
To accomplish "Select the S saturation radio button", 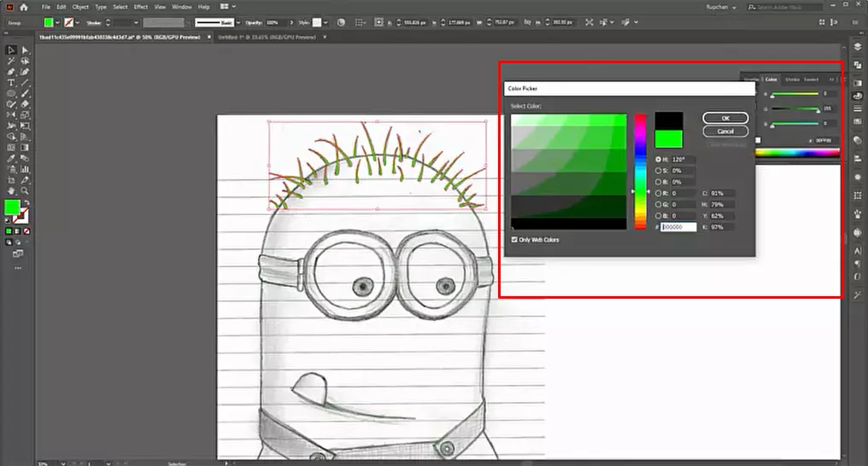I will 658,171.
